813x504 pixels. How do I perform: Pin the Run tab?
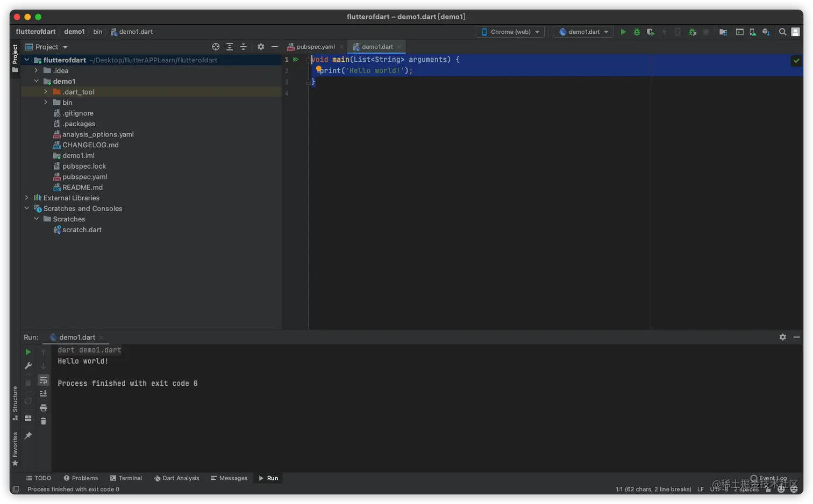pyautogui.click(x=28, y=436)
